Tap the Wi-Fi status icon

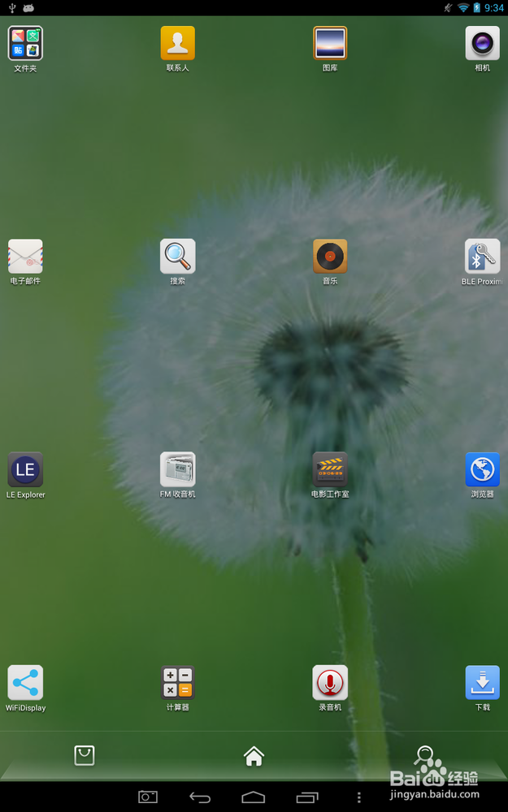point(463,8)
